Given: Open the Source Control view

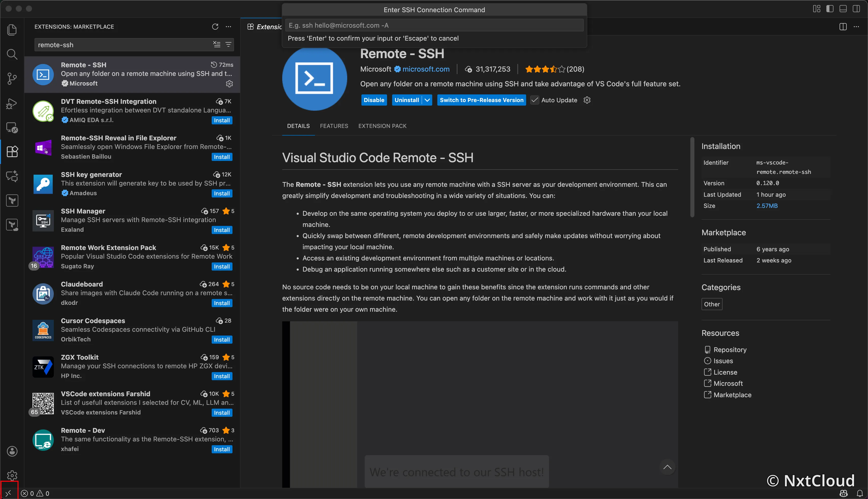Looking at the screenshot, I should pos(12,78).
